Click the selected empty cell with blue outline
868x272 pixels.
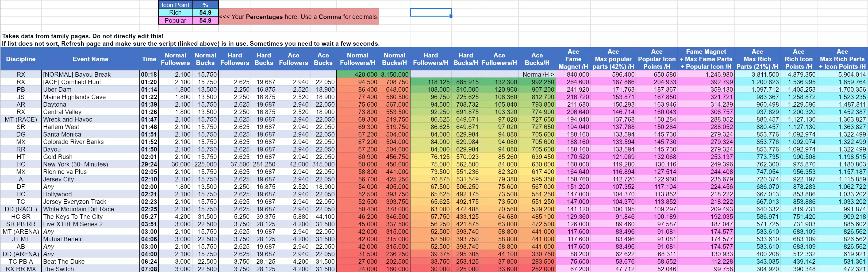coord(430,13)
